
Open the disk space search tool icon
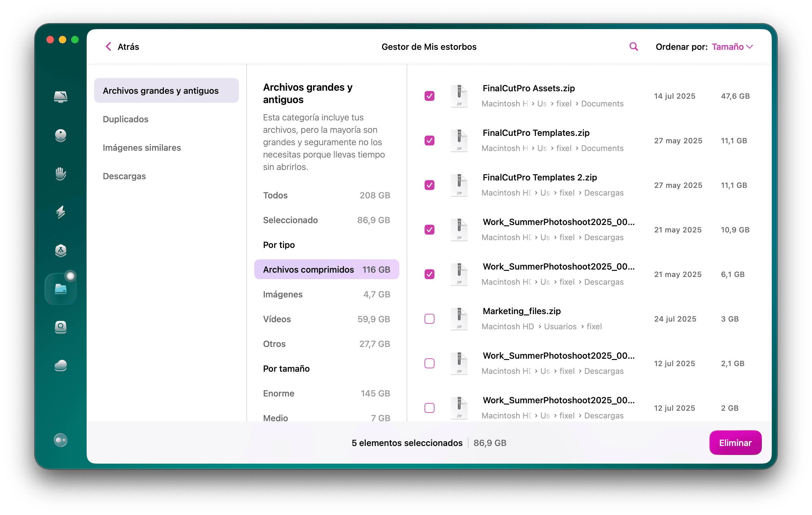61,327
